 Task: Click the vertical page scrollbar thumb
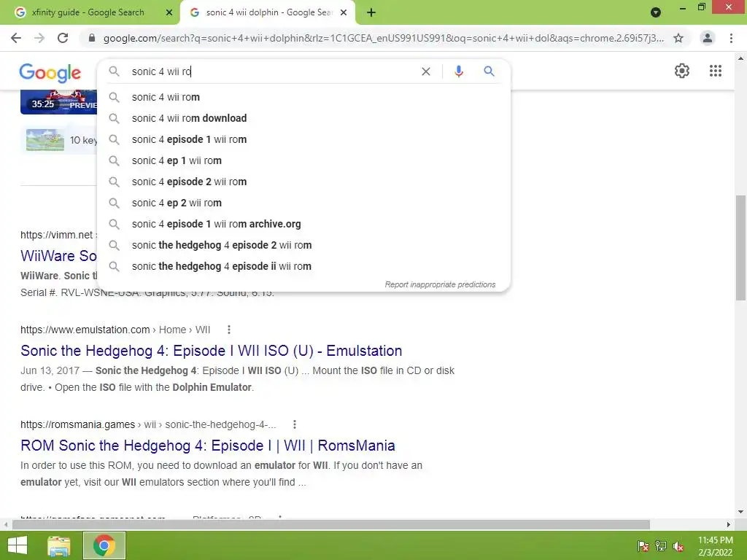740,248
